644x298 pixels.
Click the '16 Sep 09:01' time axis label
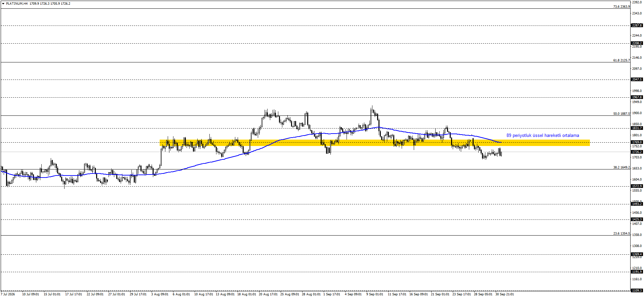click(418, 294)
